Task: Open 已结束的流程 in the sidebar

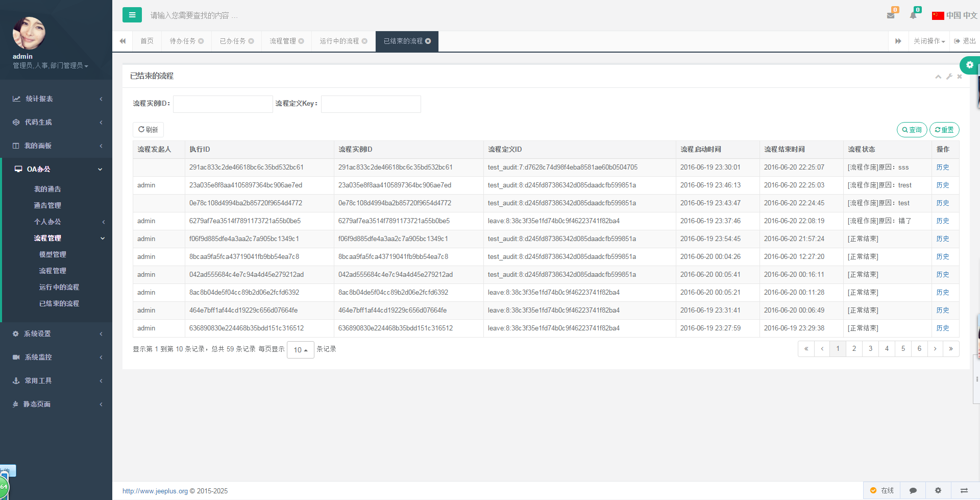Action: tap(59, 303)
